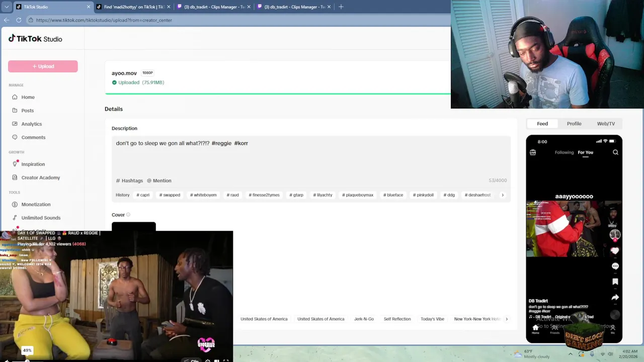Click the Creator Academy icon
Screen dimensions: 644x362
tap(16, 177)
